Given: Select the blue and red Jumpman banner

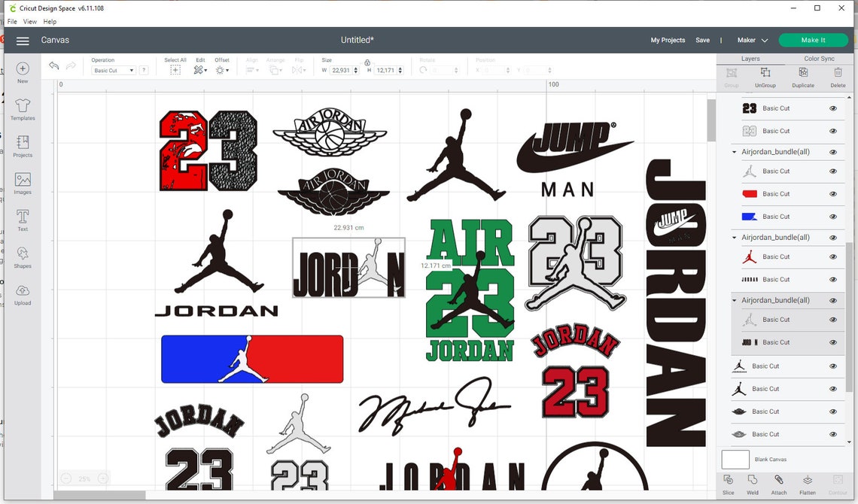Looking at the screenshot, I should 252,359.
